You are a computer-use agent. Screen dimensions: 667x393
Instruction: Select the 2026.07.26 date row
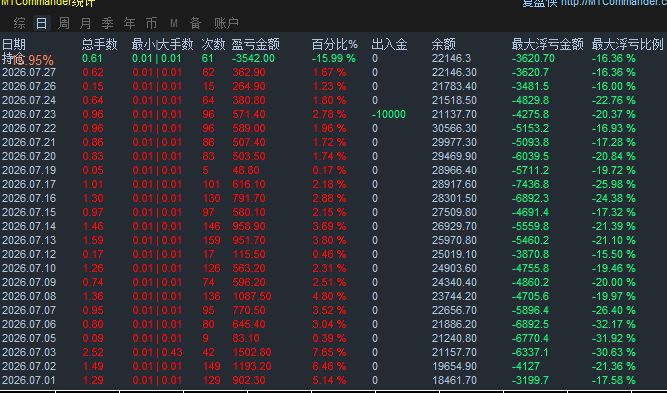tap(29, 86)
